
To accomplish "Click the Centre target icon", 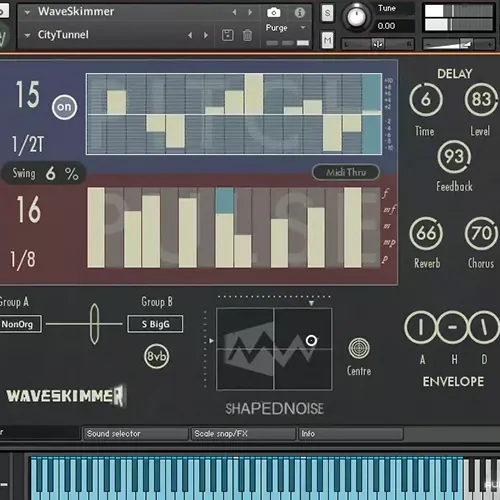I will pyautogui.click(x=359, y=348).
